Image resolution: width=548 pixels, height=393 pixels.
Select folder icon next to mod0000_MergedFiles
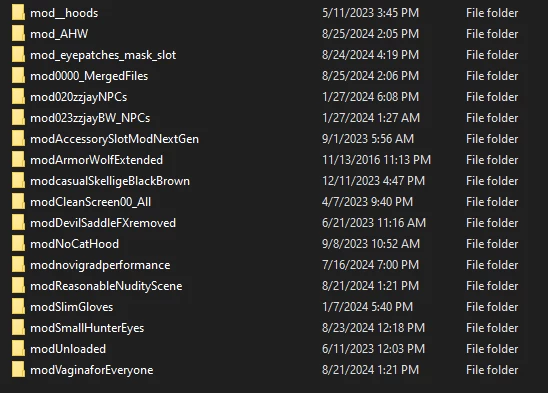(18, 76)
